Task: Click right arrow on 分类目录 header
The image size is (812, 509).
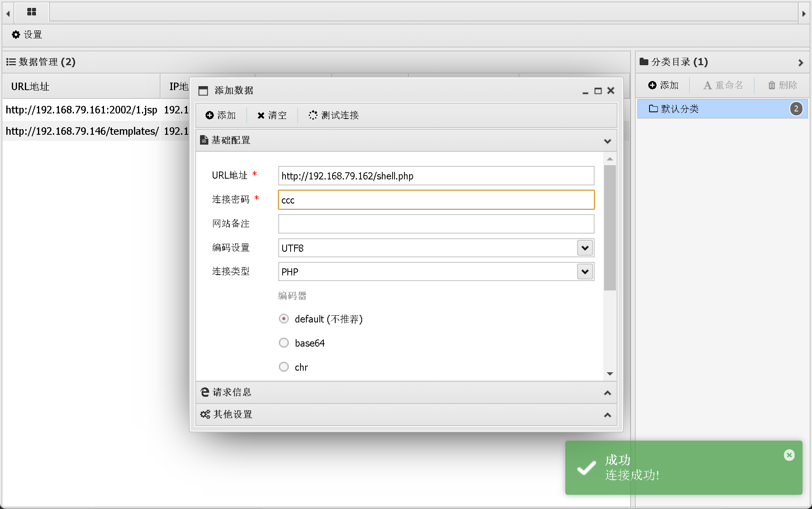Action: pos(801,62)
